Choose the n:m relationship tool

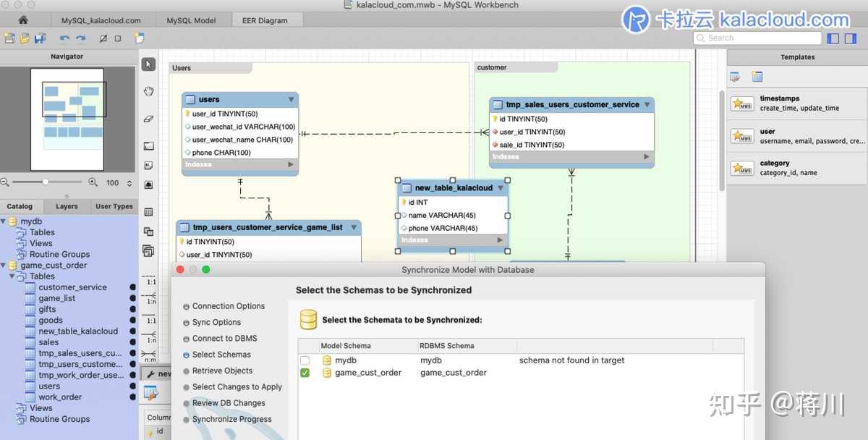tap(150, 356)
